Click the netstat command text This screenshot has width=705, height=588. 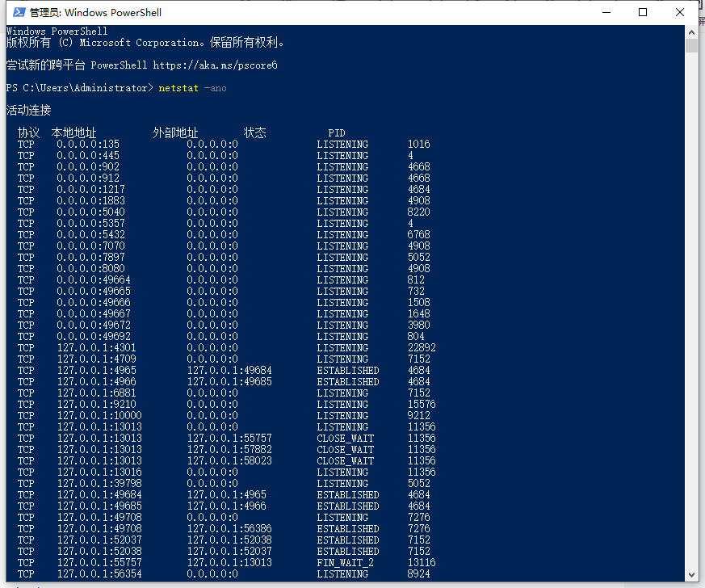pyautogui.click(x=178, y=88)
